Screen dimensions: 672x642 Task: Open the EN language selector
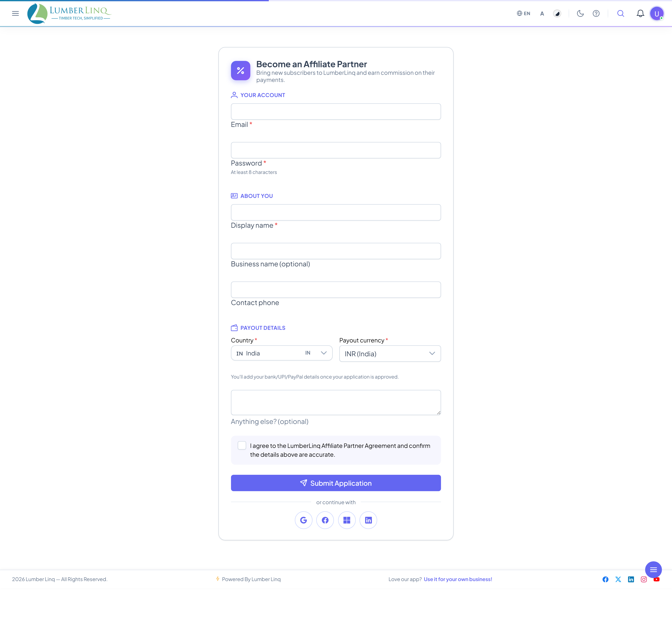coord(524,13)
